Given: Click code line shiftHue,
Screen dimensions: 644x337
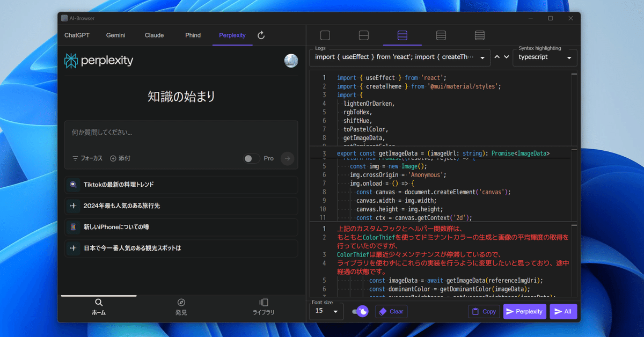Looking at the screenshot, I should [358, 121].
